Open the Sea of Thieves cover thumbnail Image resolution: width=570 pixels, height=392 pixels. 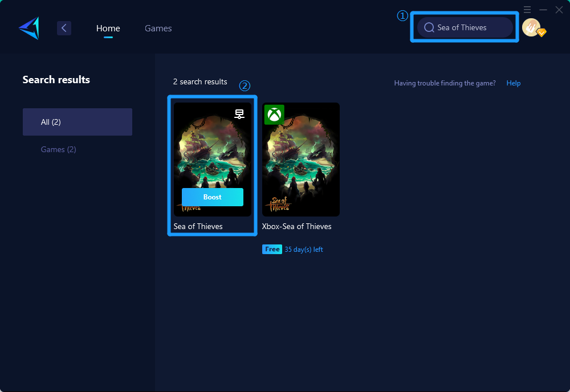point(213,160)
